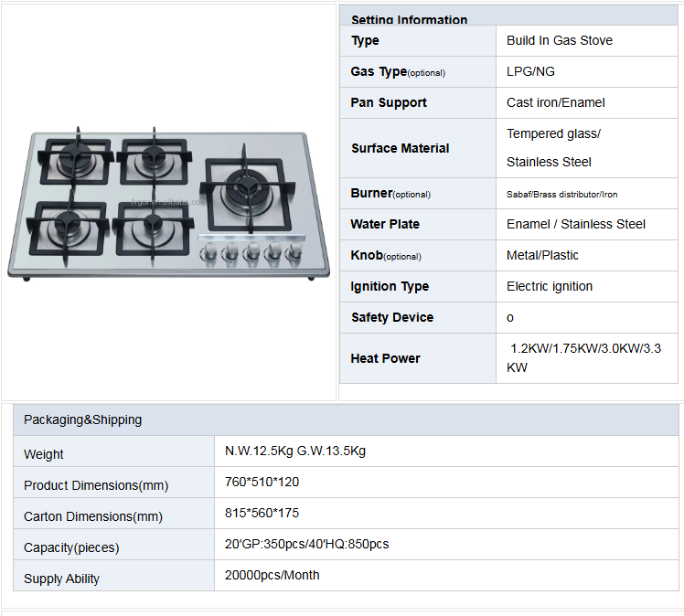Select the 'Surface Material' row label
Screen dimensions: 684x616
click(400, 148)
